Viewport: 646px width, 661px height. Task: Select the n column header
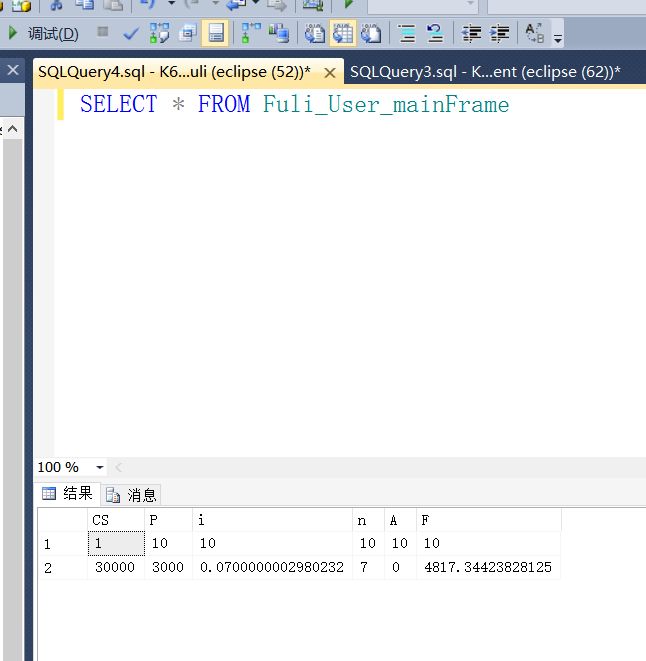(x=369, y=520)
